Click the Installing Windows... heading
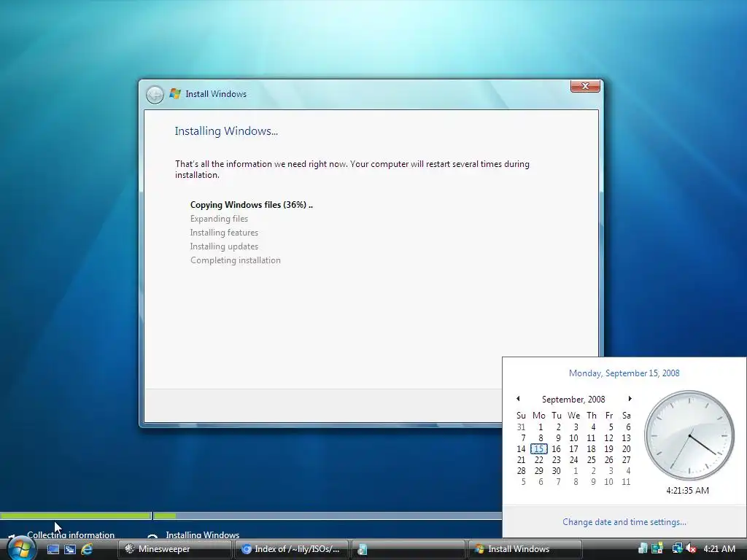Image resolution: width=747 pixels, height=560 pixels. tap(226, 131)
